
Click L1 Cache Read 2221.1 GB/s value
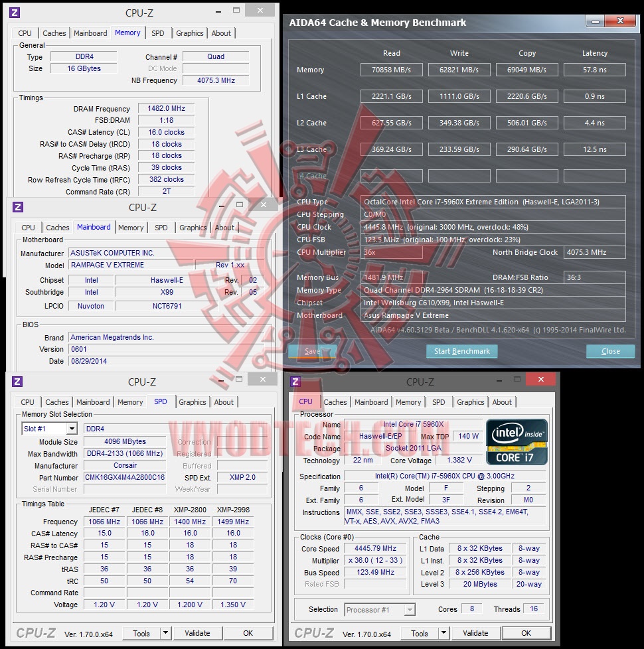(391, 96)
